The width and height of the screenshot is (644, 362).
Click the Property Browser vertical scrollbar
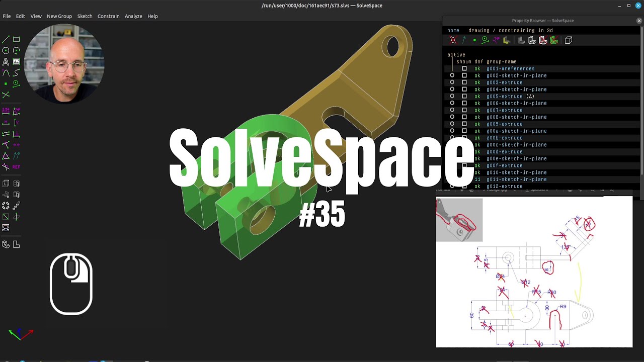click(x=641, y=101)
